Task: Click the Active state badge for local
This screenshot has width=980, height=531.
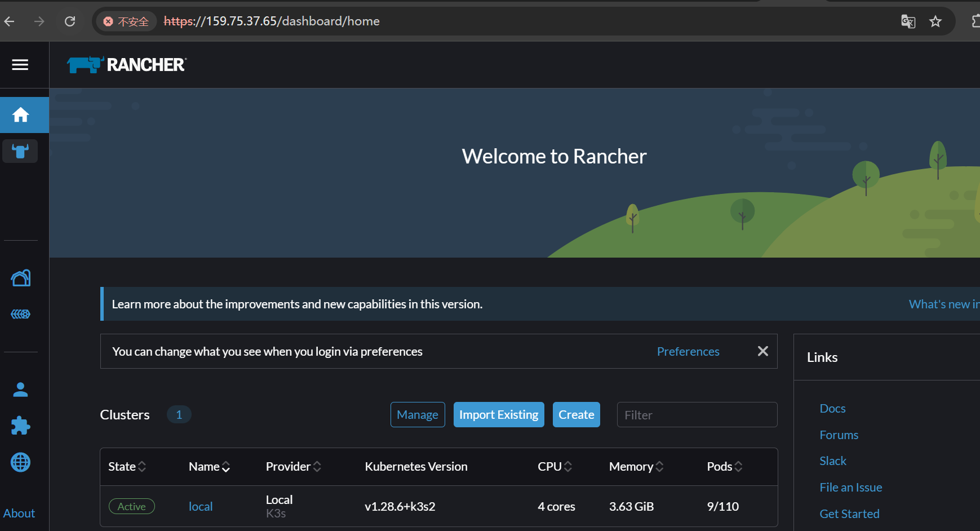Action: pyautogui.click(x=132, y=507)
